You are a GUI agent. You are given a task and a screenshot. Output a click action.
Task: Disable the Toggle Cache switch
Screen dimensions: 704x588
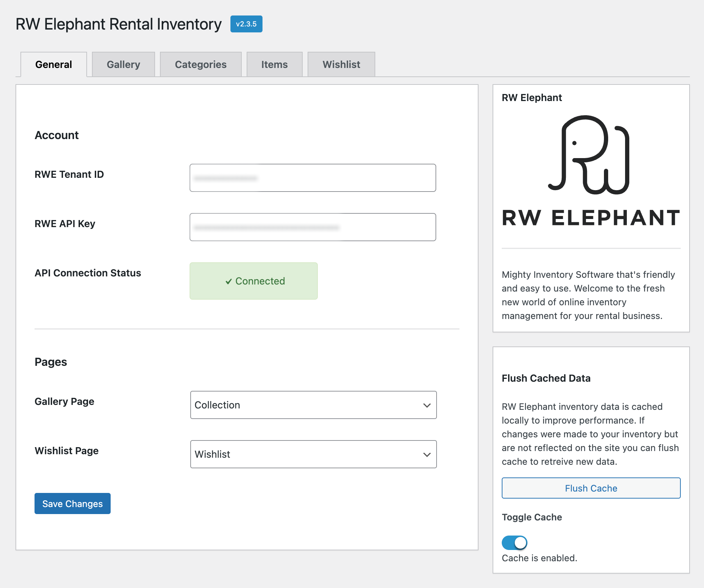[514, 543]
